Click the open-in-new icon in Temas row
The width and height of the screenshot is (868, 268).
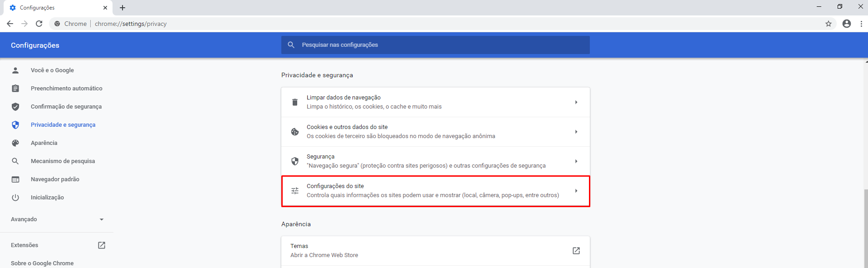point(576,251)
